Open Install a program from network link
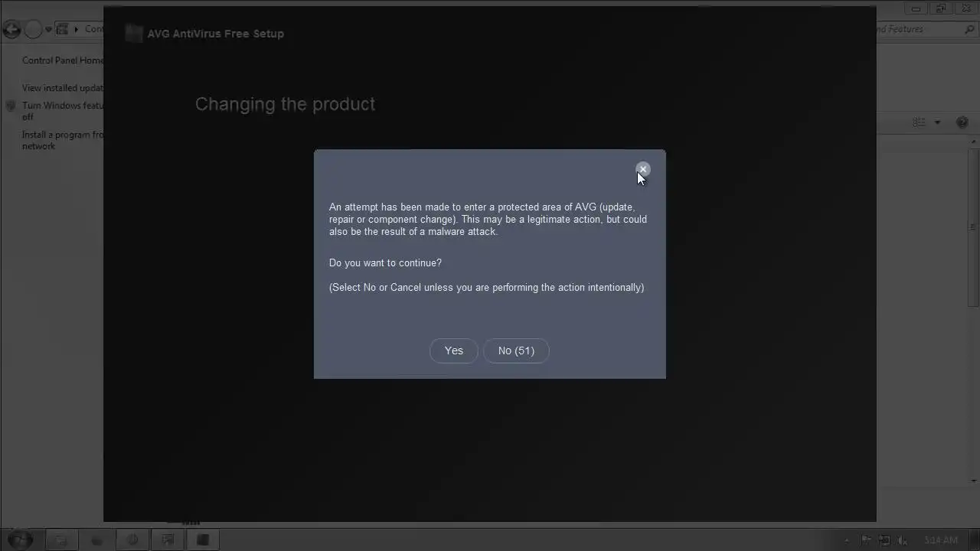 click(x=63, y=140)
